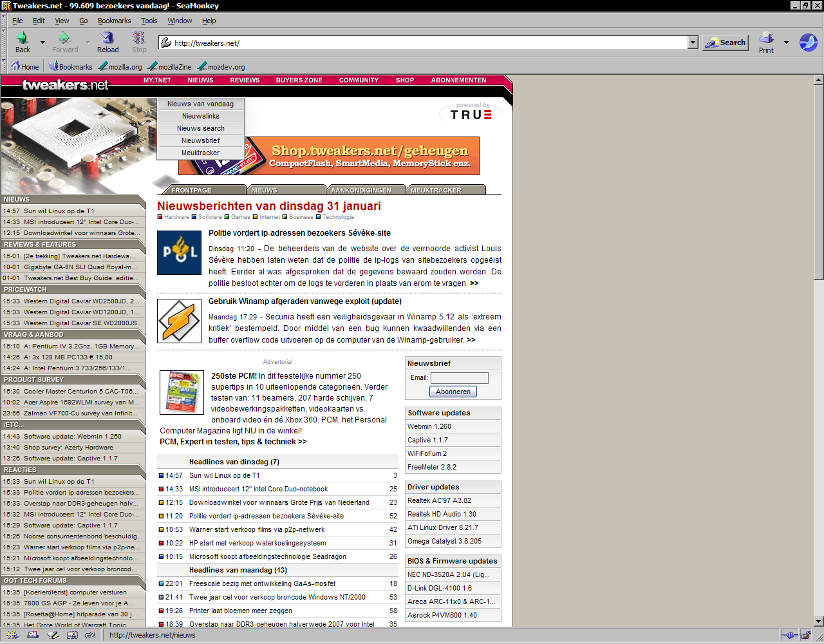Open 'Freescale bezig met ontwikkeling GaAs-mosfet' headline
This screenshot has width=824, height=644.
pos(262,583)
